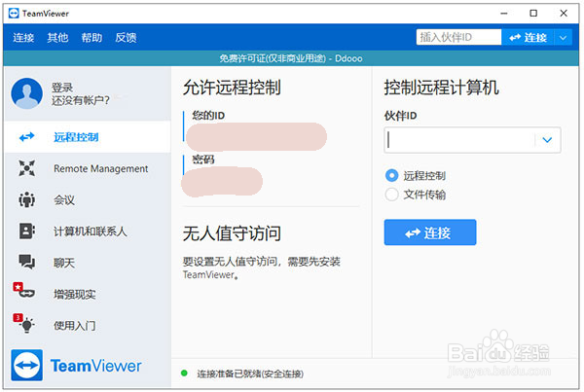Screen dimensions: 584x392
Task: Open 计算机和联系人 section
Action: 88,232
